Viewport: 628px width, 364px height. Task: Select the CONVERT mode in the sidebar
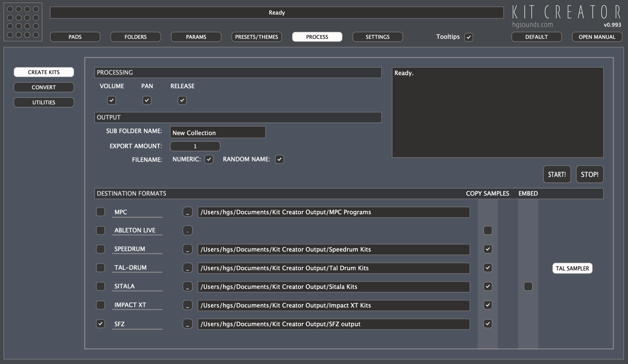[x=44, y=87]
